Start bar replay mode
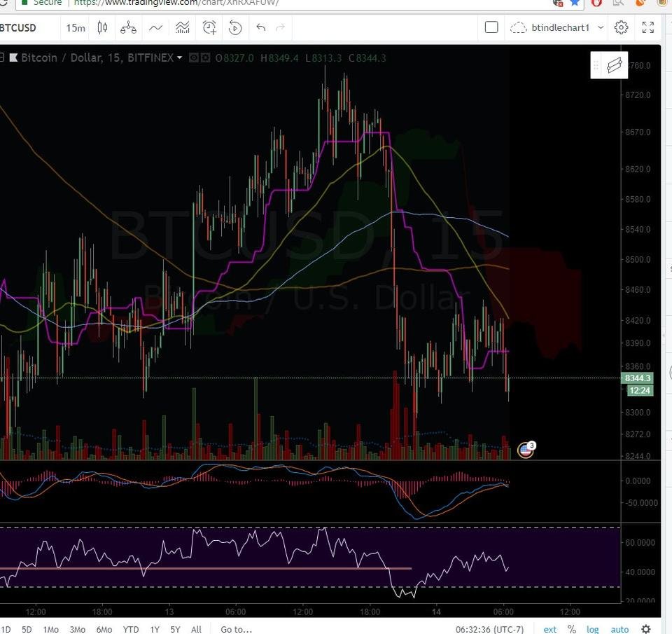This screenshot has height=634, width=672. coord(235,28)
